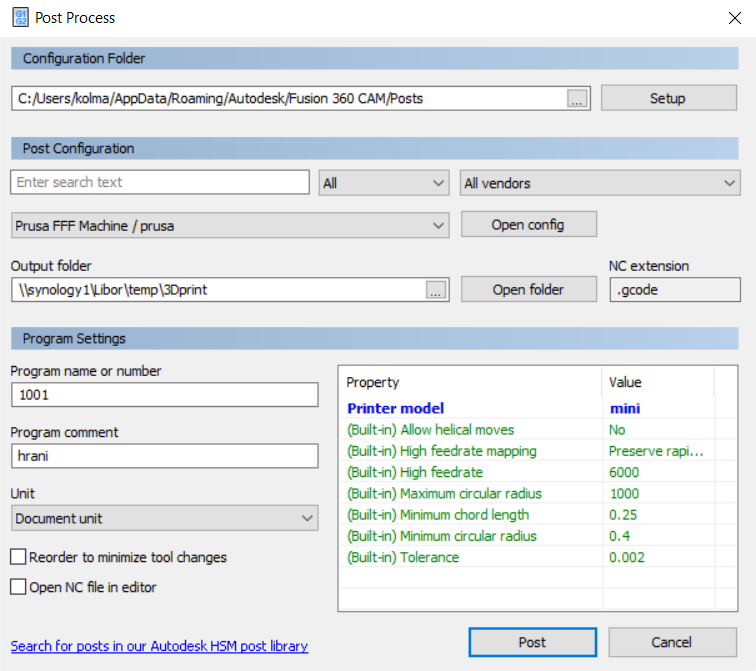Close the Post Process dialog

[x=736, y=17]
